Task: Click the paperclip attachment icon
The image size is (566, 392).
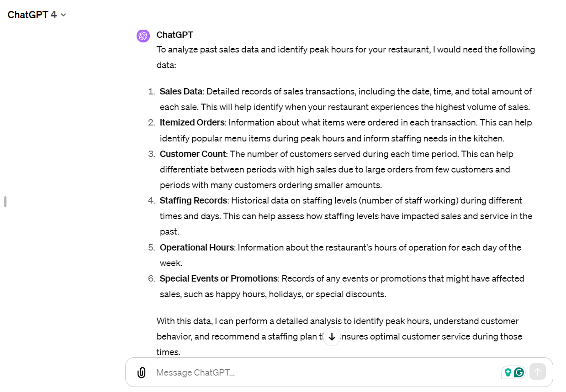Action: [142, 372]
